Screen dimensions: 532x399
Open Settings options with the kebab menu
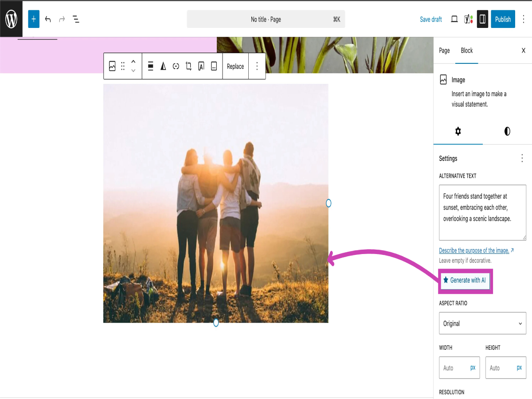pyautogui.click(x=522, y=158)
